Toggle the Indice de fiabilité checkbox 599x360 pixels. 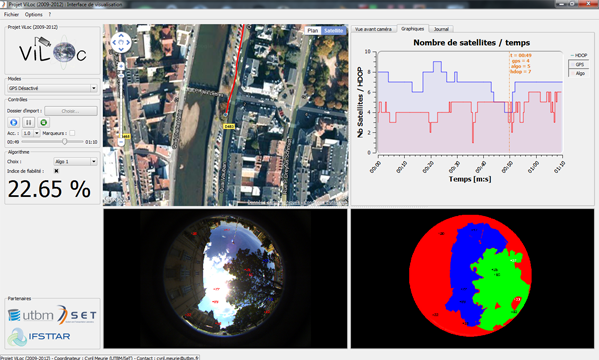tap(57, 171)
